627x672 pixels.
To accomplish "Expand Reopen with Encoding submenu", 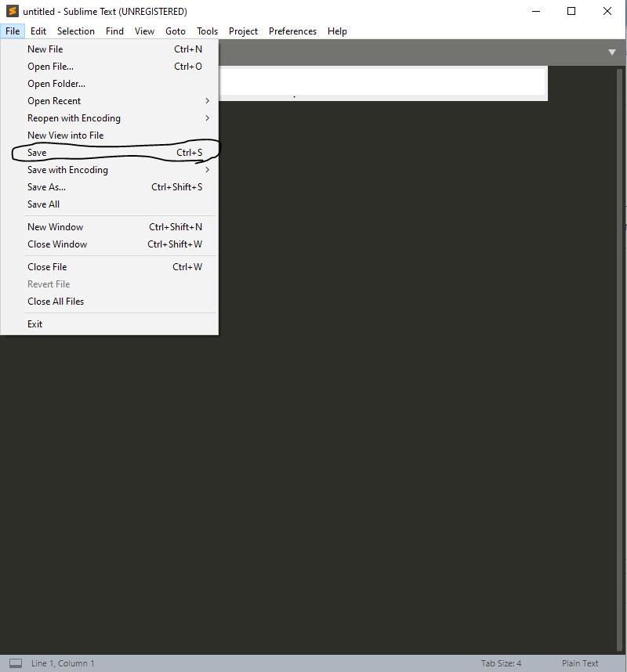I will (x=110, y=117).
